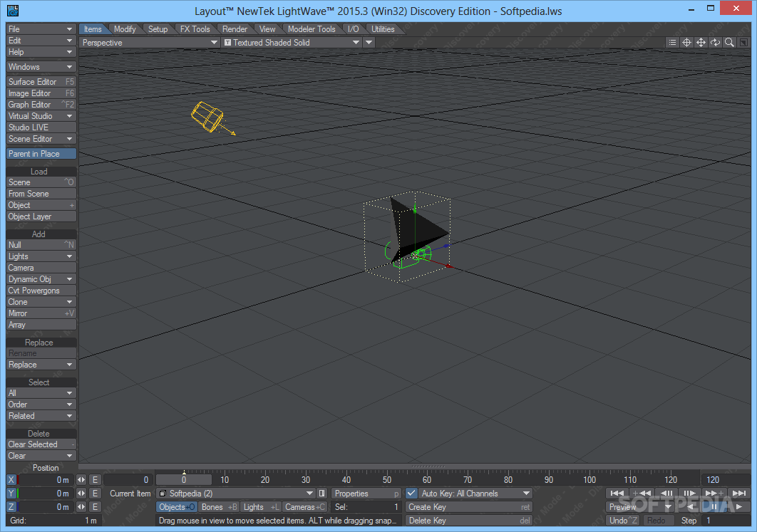Click the timeline frame slider handle
Viewport: 757px width, 532px height.
tap(183, 479)
